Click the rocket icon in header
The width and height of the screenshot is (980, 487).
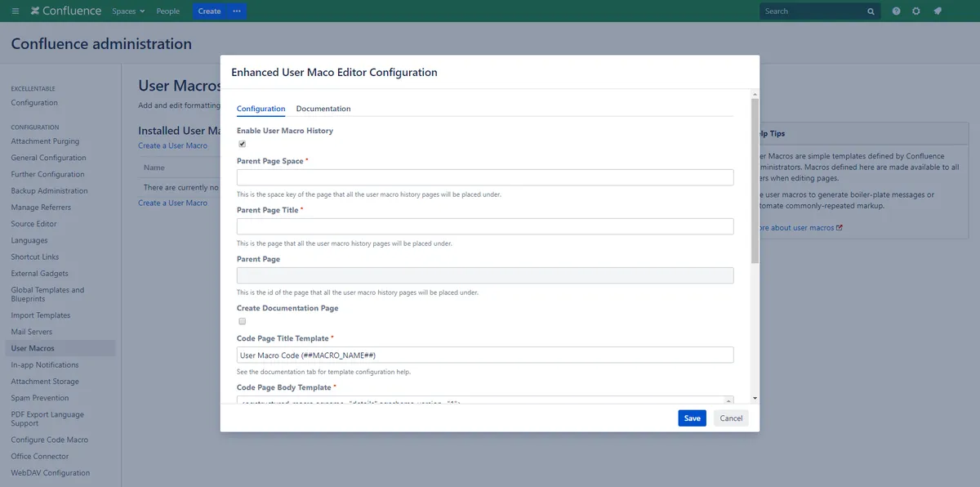pos(938,11)
